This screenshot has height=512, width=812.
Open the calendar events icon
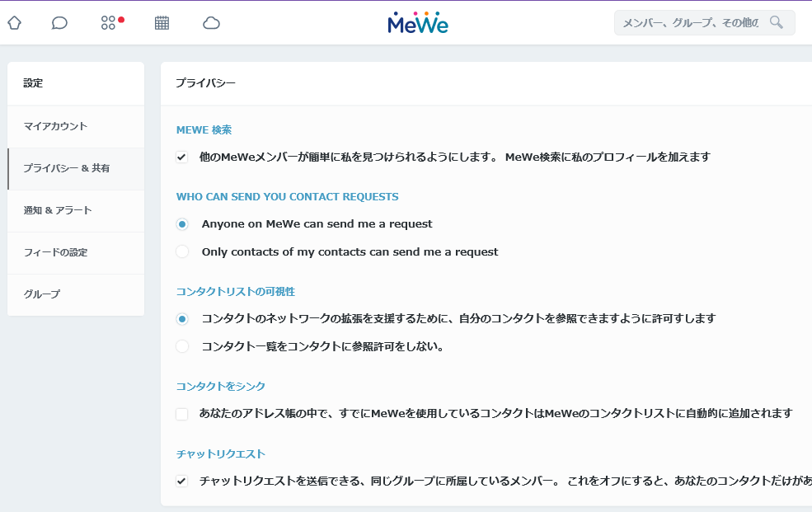click(x=162, y=23)
